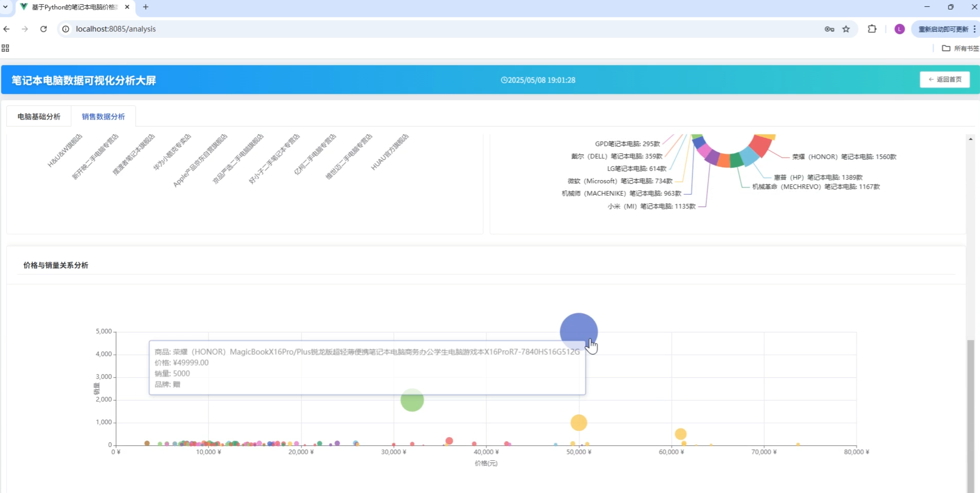Bookmark page using the star icon
Viewport: 980px width, 493px height.
click(x=846, y=29)
